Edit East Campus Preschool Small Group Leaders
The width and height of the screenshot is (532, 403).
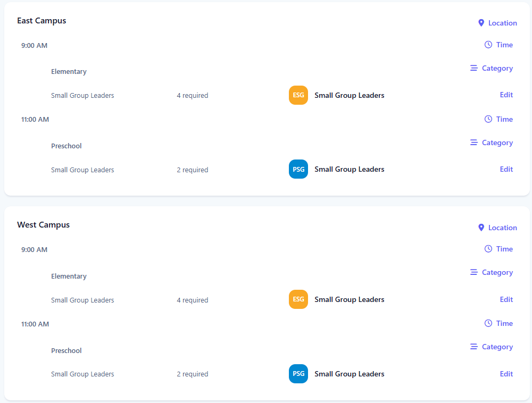(506, 169)
